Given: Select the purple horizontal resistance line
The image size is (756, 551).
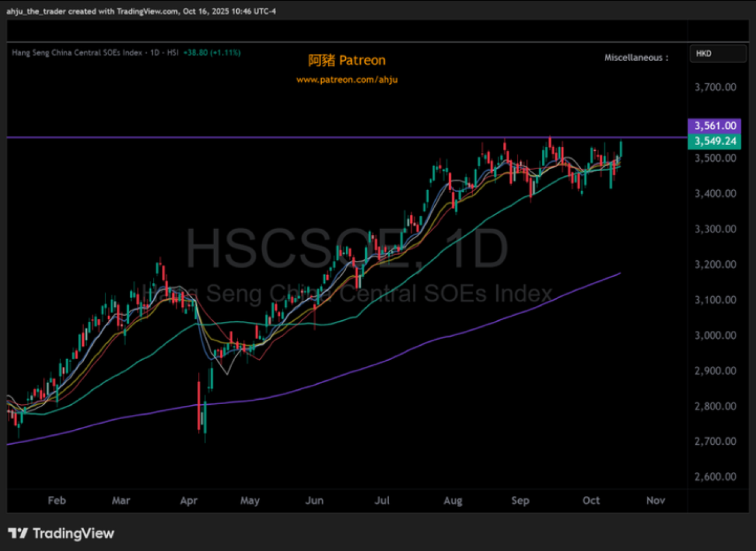Looking at the screenshot, I should [334, 137].
